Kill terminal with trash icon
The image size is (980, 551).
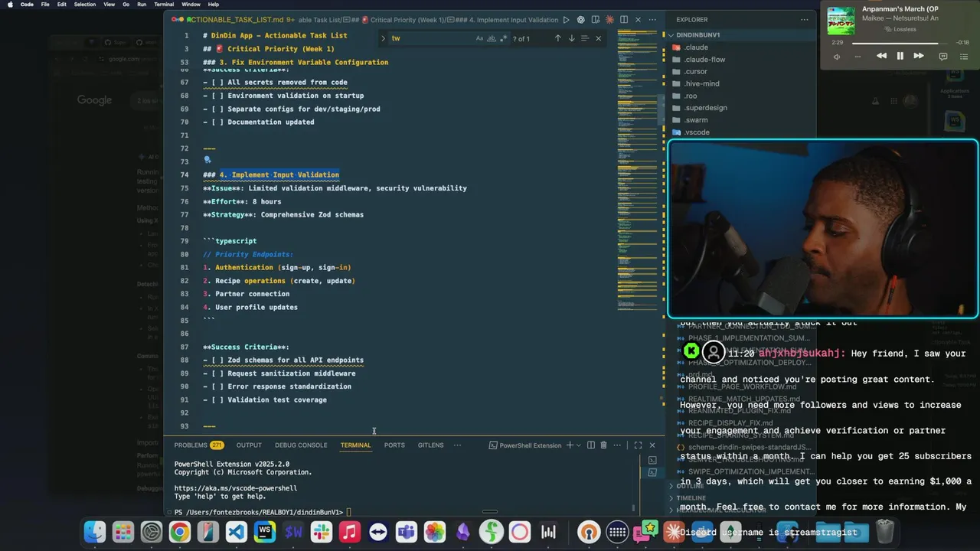click(x=603, y=445)
